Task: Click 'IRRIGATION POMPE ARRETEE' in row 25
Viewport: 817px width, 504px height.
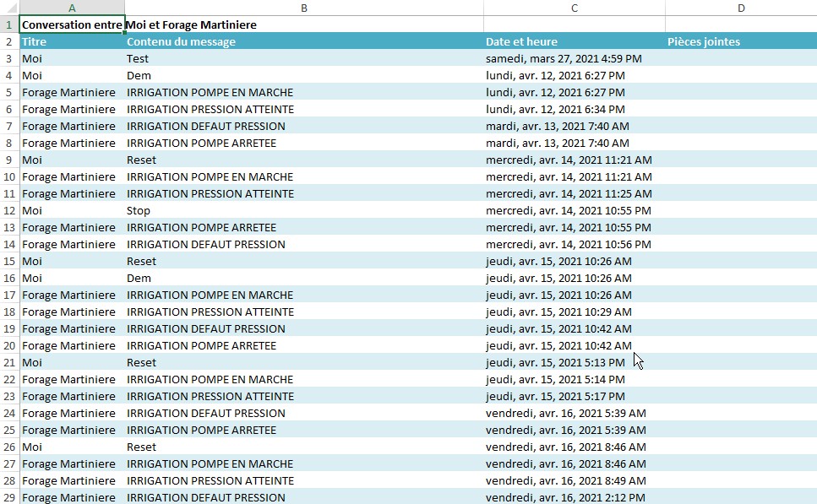Action: point(201,430)
